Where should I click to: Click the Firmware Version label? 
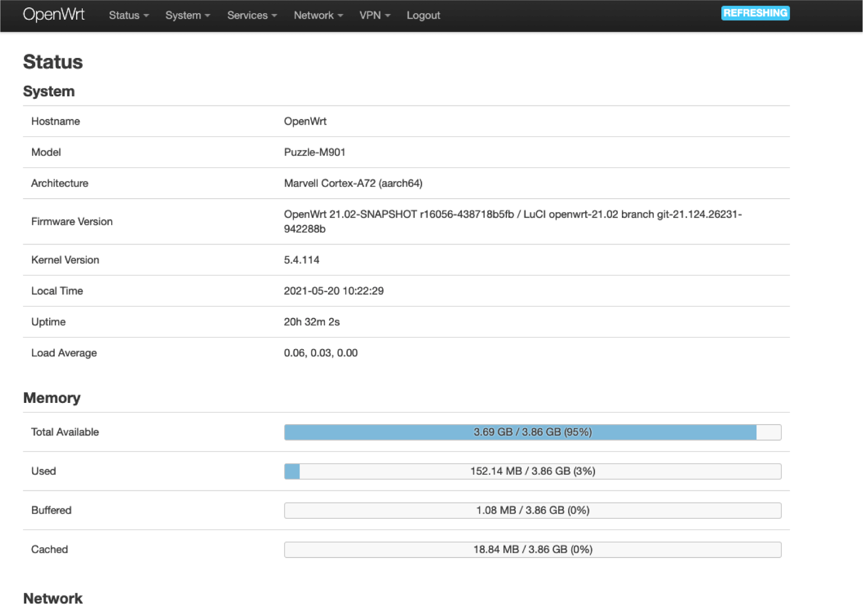(72, 222)
